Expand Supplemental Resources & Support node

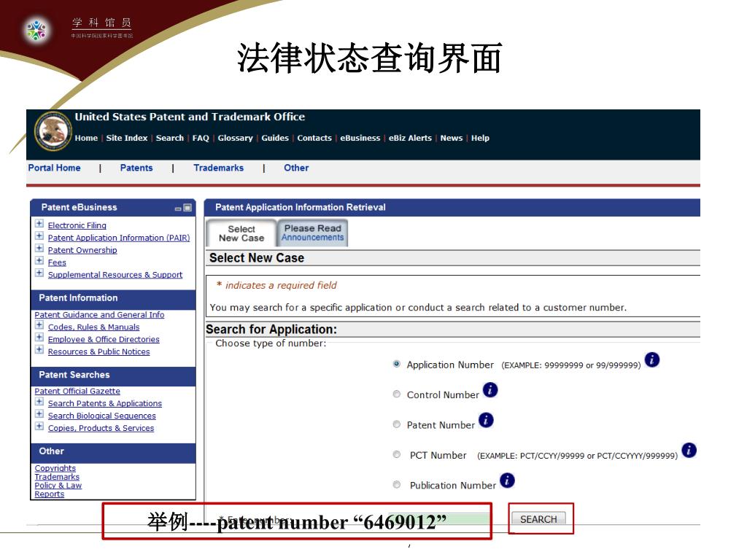(39, 273)
